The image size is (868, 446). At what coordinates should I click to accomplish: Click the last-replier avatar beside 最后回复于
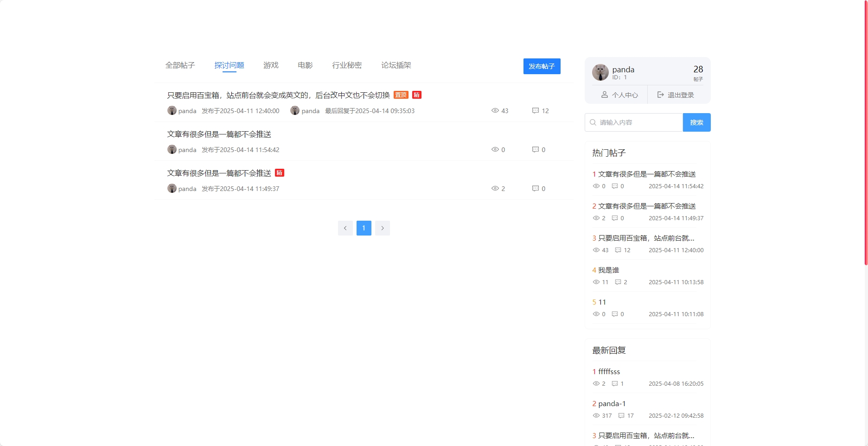pos(294,110)
